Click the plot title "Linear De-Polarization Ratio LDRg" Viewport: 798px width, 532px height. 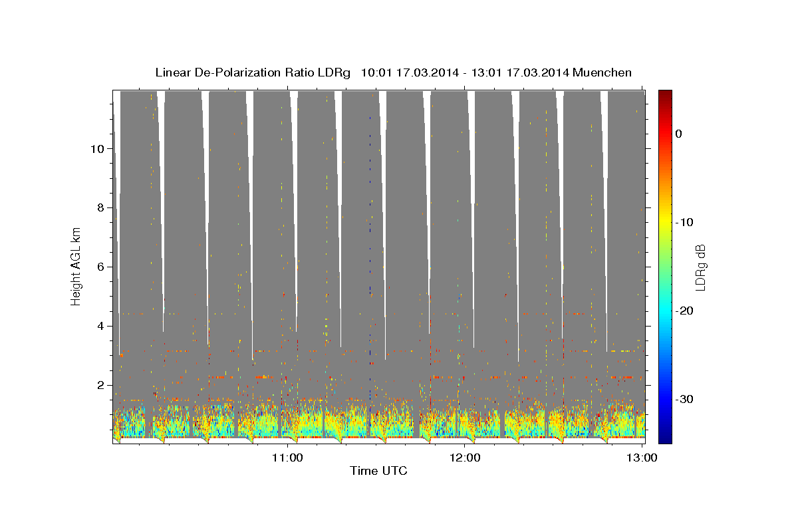[x=252, y=72]
